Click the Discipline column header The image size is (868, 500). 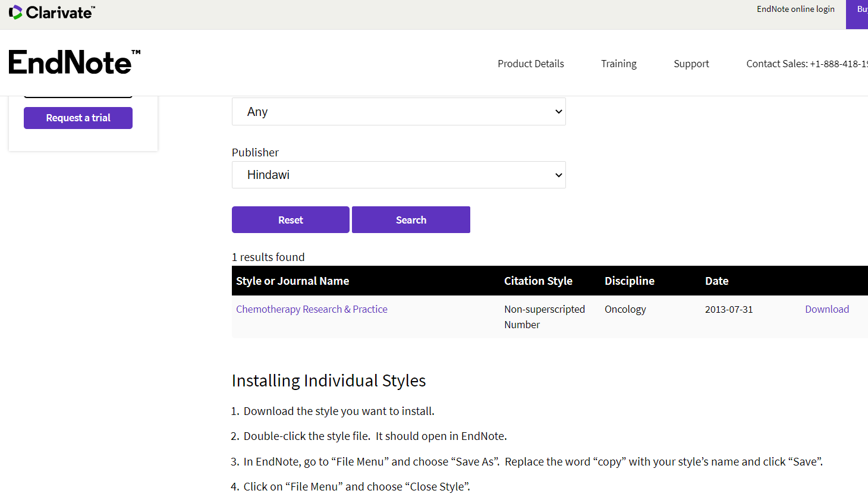point(630,281)
